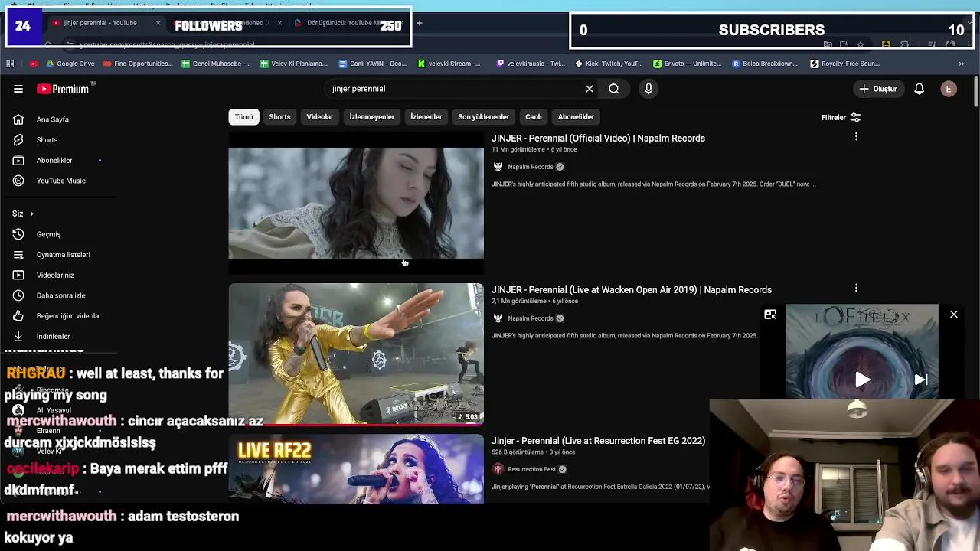Open Canlı YAYIN Google bookmark
This screenshot has height=551, width=980.
[x=374, y=64]
